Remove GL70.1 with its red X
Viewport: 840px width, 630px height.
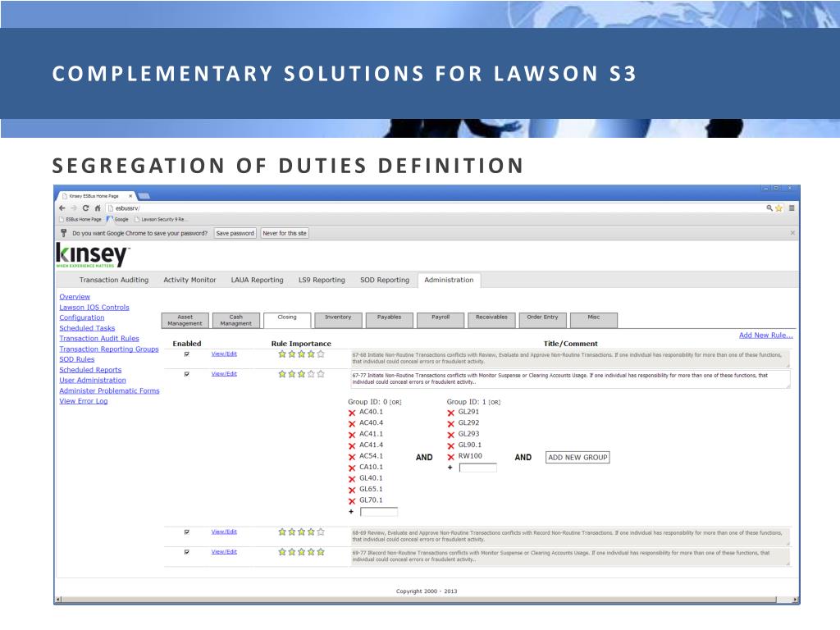click(352, 501)
